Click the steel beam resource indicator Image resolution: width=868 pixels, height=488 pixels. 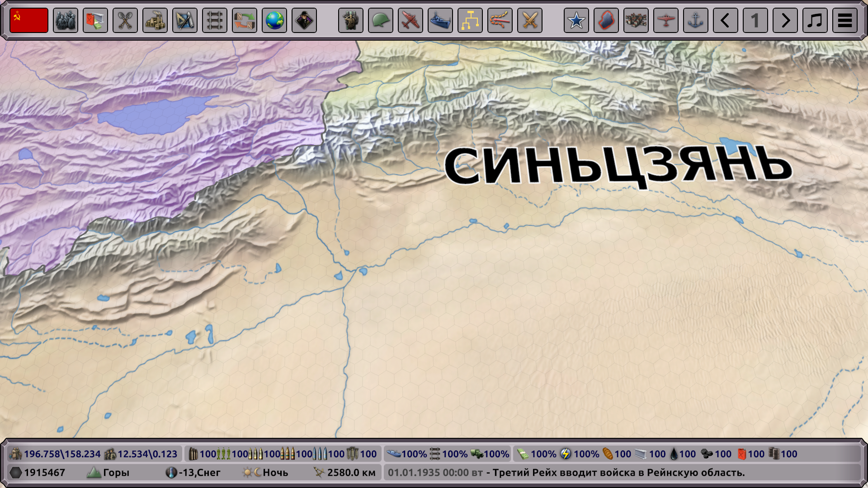coord(650,454)
